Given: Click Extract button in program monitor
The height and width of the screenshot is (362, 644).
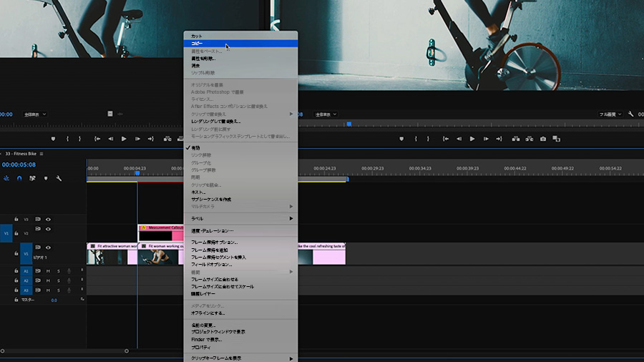Looking at the screenshot, I should point(530,139).
